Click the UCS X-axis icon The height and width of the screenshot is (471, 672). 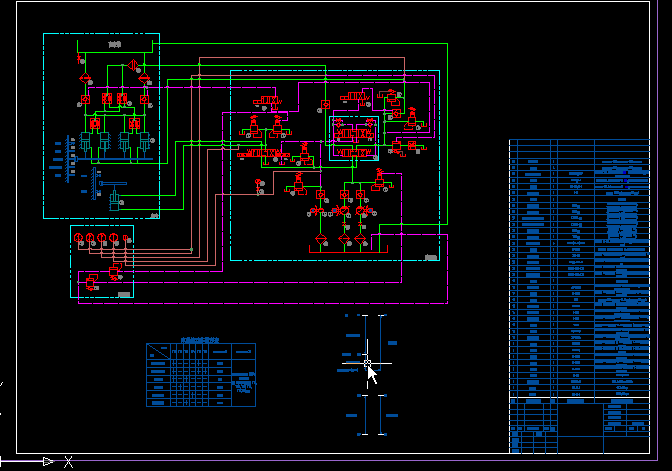(48, 462)
